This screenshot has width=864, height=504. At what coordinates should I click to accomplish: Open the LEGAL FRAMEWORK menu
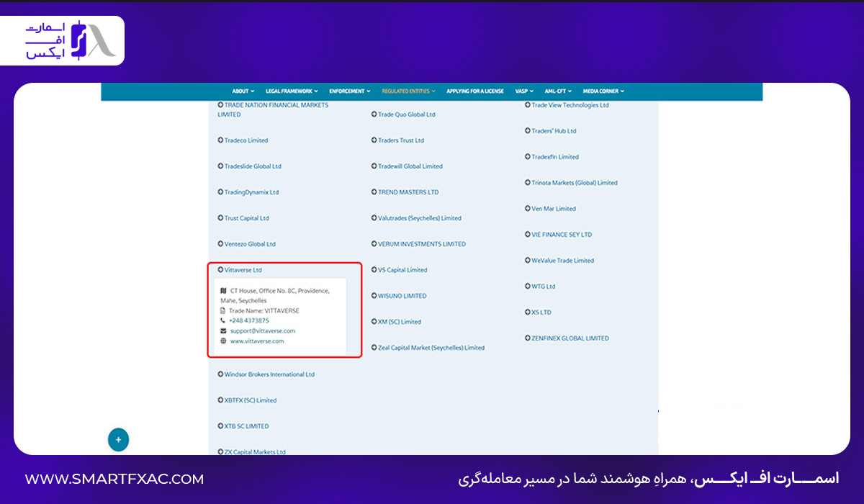tap(292, 91)
